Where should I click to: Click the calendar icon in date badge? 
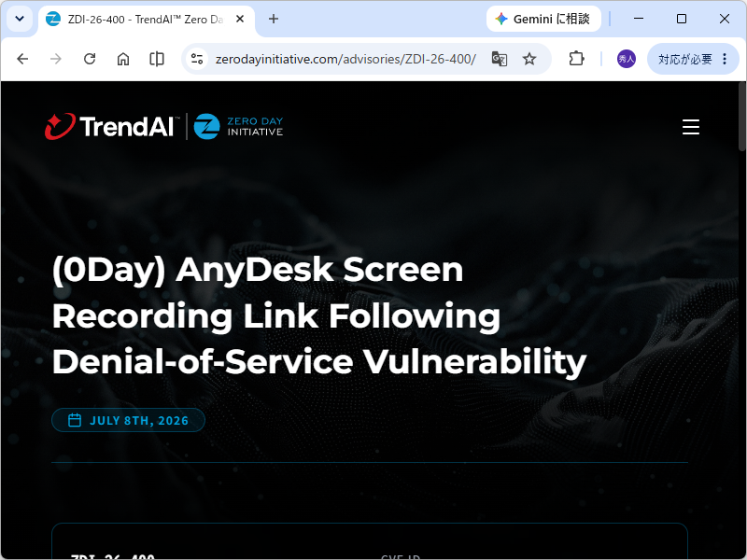click(x=75, y=421)
